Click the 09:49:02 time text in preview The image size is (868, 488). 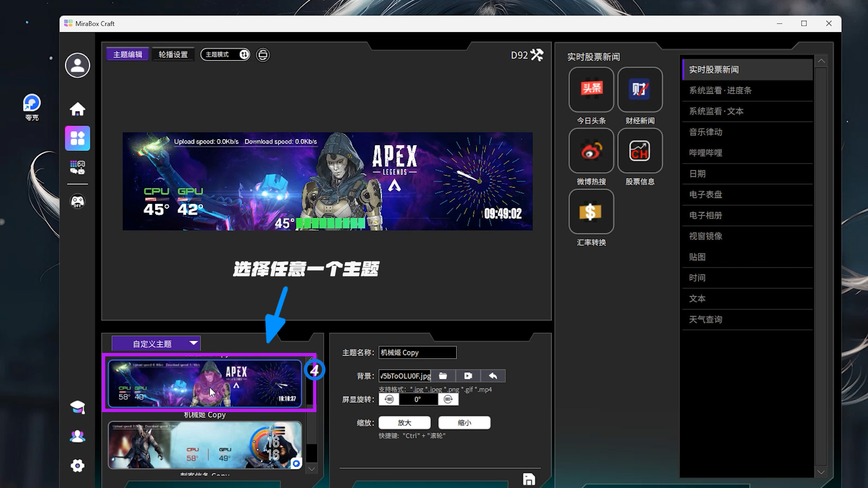(503, 214)
